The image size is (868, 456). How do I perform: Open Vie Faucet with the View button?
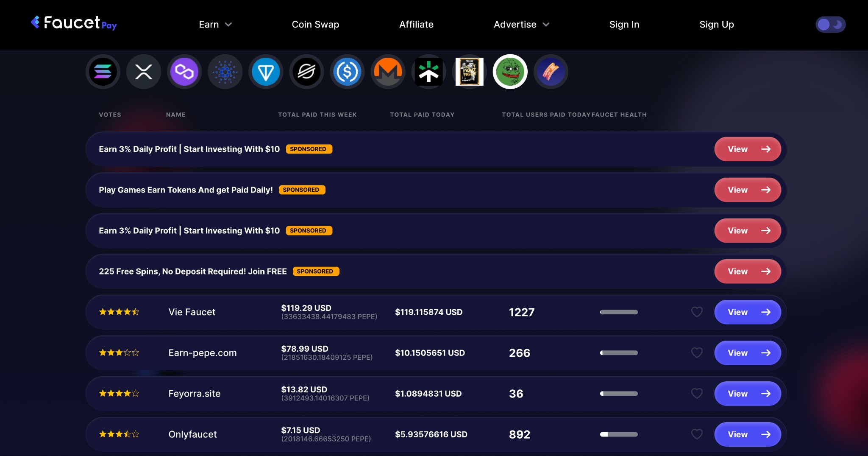tap(748, 312)
